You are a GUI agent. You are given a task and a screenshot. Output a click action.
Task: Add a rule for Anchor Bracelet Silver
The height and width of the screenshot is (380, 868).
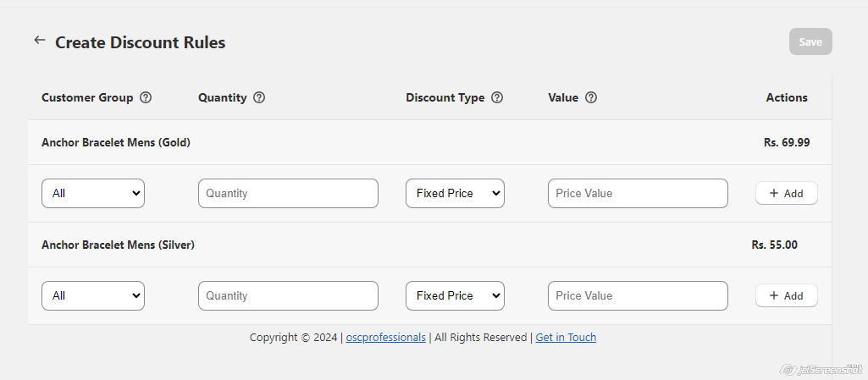click(x=786, y=295)
